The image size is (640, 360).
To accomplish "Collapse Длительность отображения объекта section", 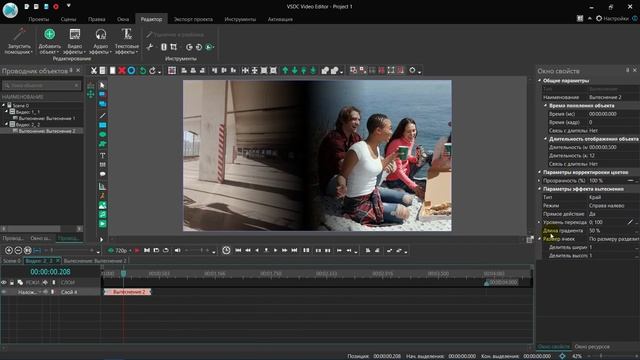I will pyautogui.click(x=546, y=139).
